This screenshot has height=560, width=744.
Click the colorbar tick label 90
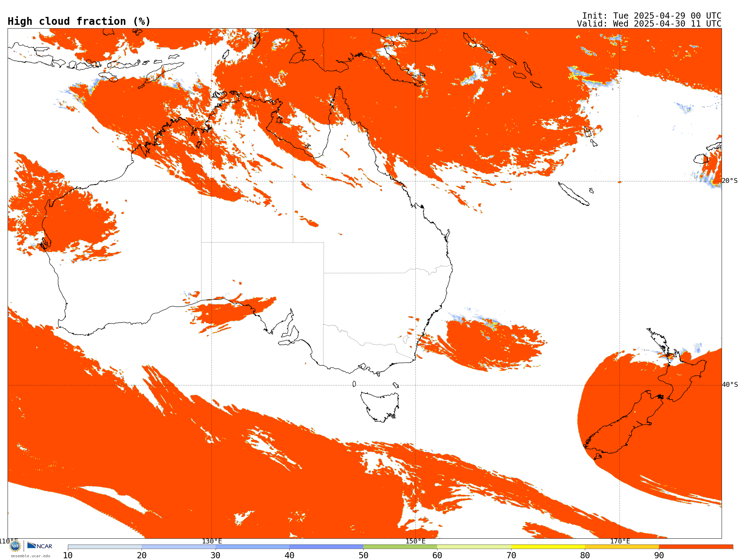(x=659, y=556)
